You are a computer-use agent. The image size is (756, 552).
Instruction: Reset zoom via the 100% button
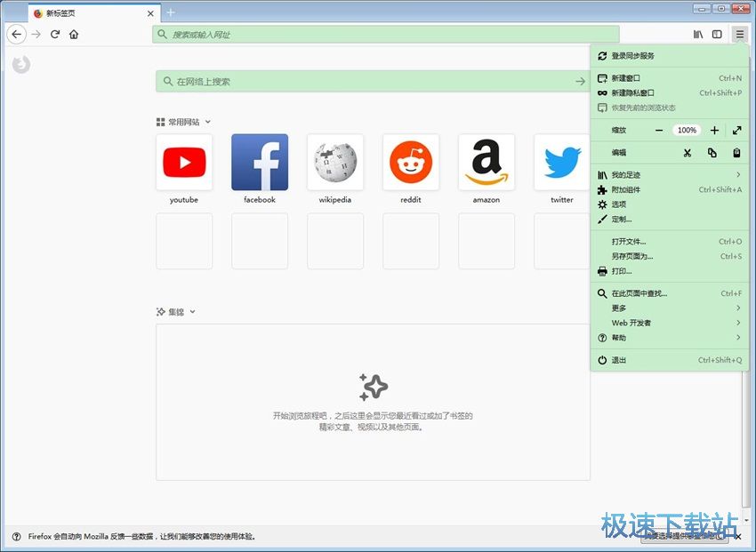687,130
